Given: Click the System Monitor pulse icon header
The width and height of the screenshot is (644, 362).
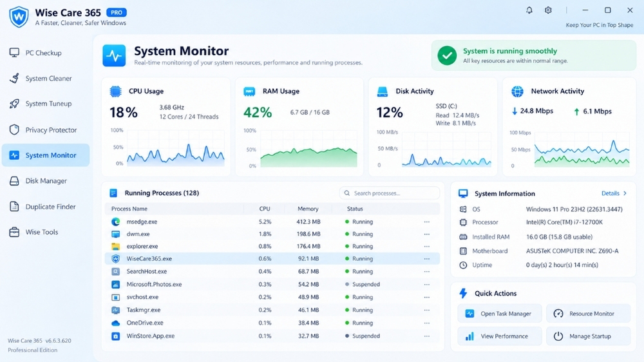Looking at the screenshot, I should (x=114, y=55).
